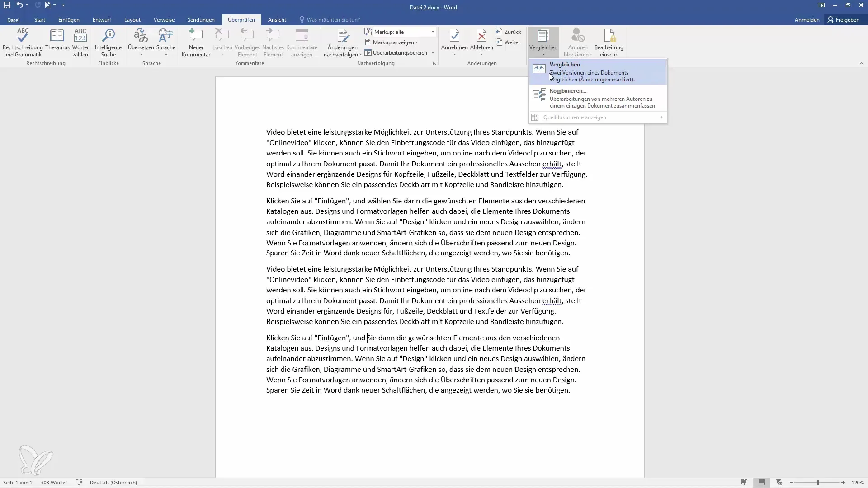Switch to the Verweise tab
Viewport: 868px width, 488px height.
point(164,20)
